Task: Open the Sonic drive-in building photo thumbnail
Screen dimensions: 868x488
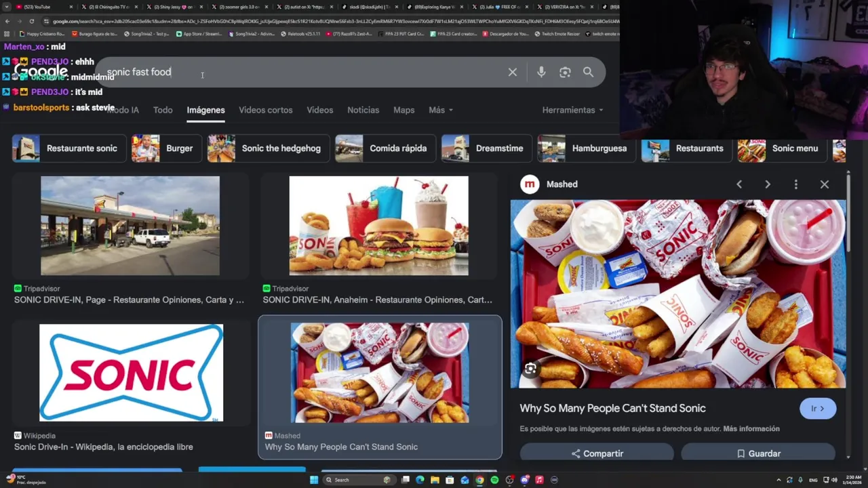Action: click(130, 226)
